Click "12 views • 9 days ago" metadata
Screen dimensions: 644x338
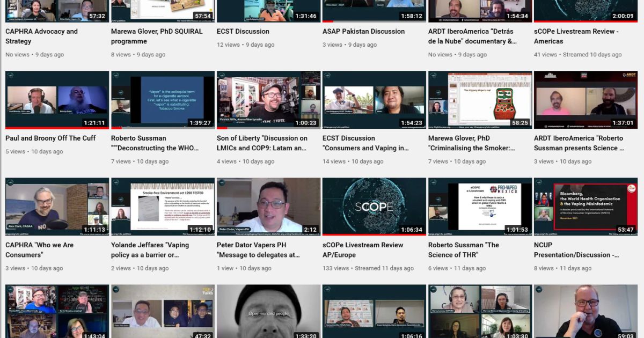pos(246,45)
